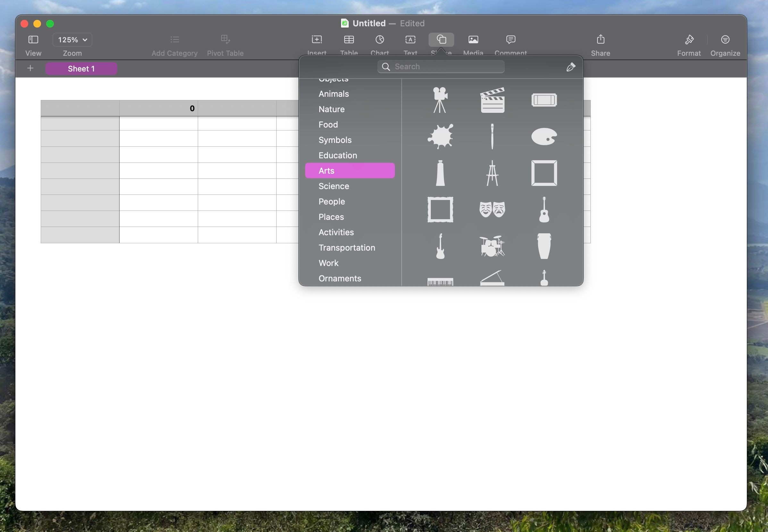Open the Zoom 125% dropdown

click(72, 40)
